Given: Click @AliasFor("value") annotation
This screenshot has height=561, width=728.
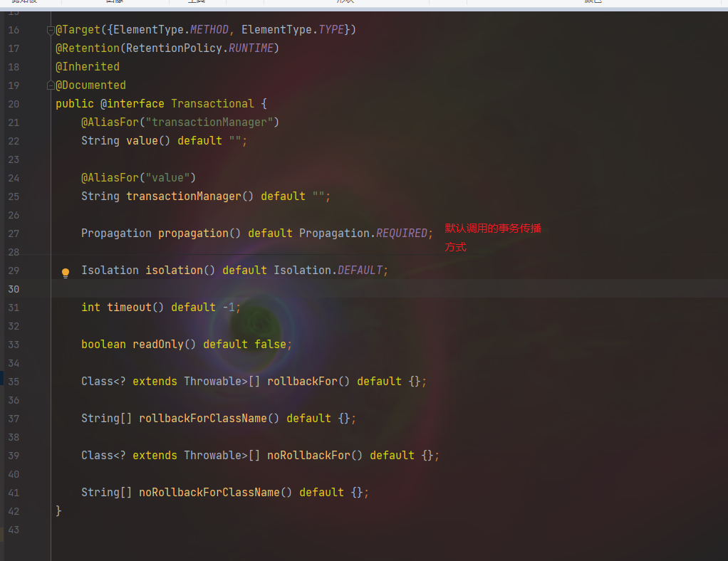Looking at the screenshot, I should coord(138,178).
